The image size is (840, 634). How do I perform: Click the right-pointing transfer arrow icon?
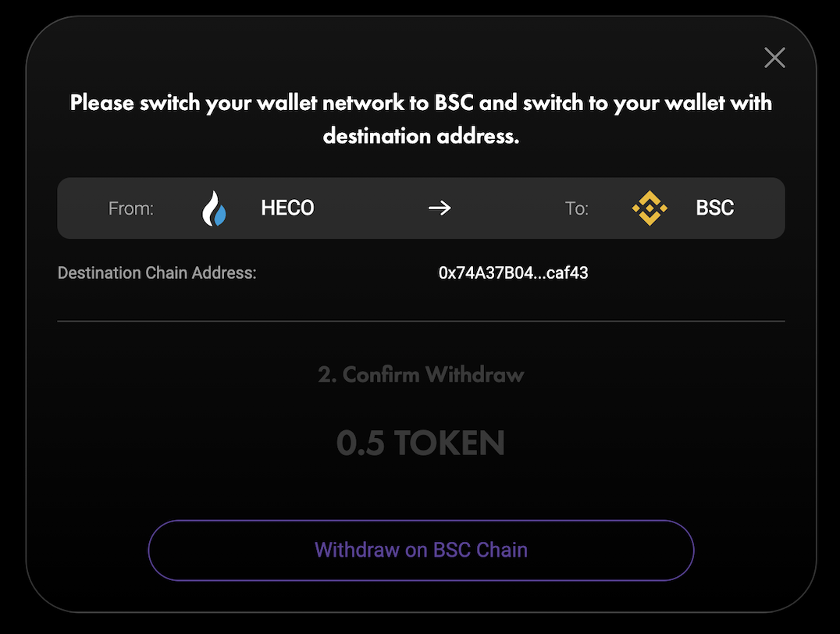click(x=439, y=208)
